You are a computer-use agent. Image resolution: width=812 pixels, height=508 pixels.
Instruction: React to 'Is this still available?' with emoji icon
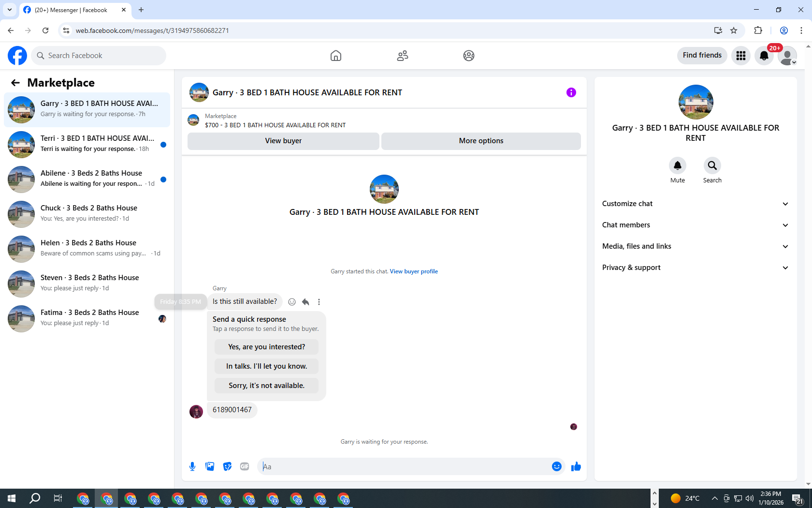pyautogui.click(x=292, y=302)
